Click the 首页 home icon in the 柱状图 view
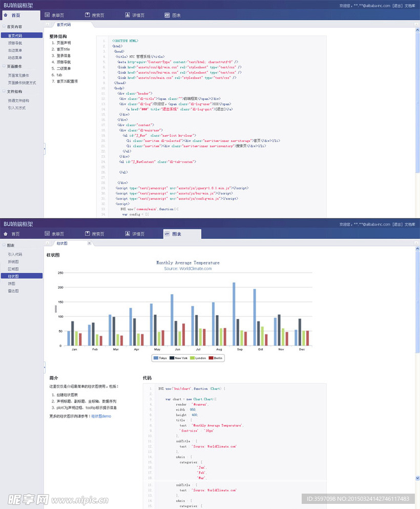420x509 pixels. 6,234
